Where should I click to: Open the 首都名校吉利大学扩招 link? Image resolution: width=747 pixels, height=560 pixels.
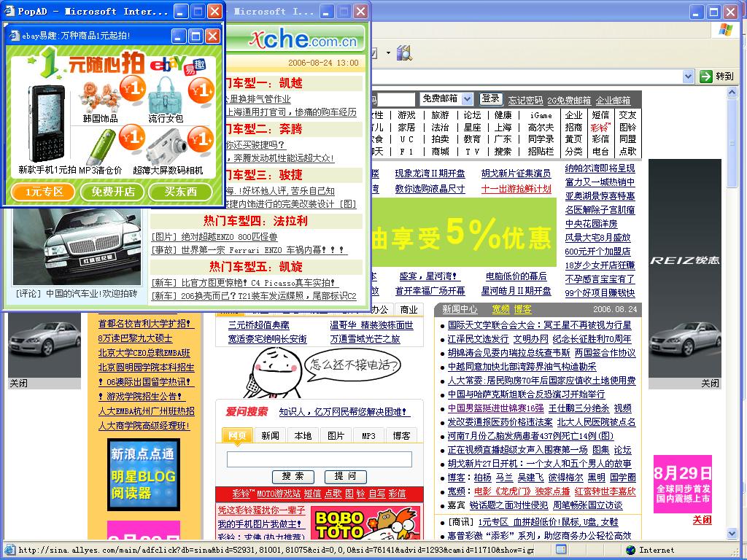[145, 324]
